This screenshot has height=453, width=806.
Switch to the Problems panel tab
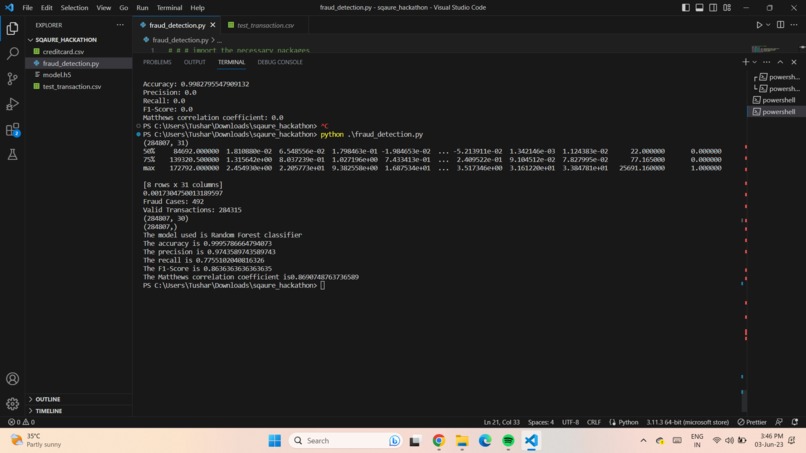[157, 62]
